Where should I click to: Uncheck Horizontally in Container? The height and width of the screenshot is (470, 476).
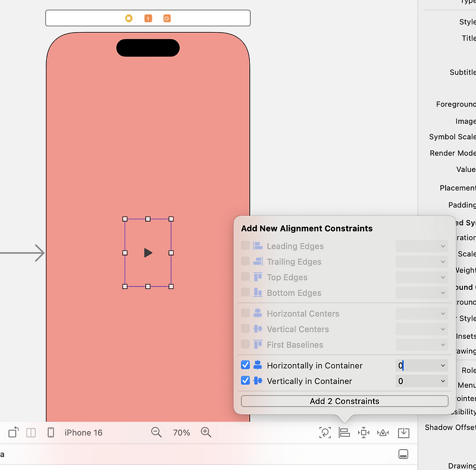click(246, 365)
